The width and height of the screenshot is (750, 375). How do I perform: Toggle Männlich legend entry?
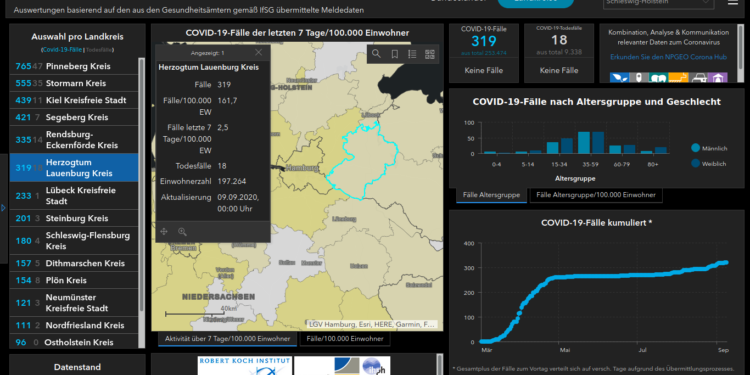click(x=709, y=148)
